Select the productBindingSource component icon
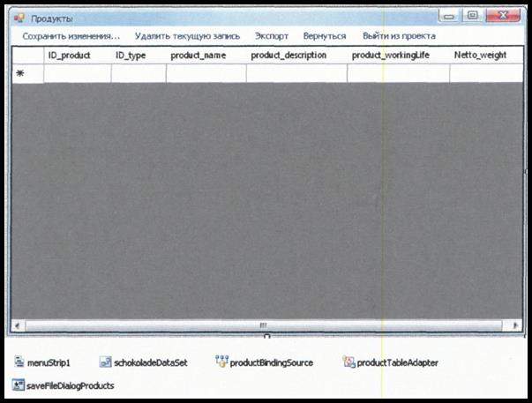Image resolution: width=532 pixels, height=403 pixels. pyautogui.click(x=222, y=362)
